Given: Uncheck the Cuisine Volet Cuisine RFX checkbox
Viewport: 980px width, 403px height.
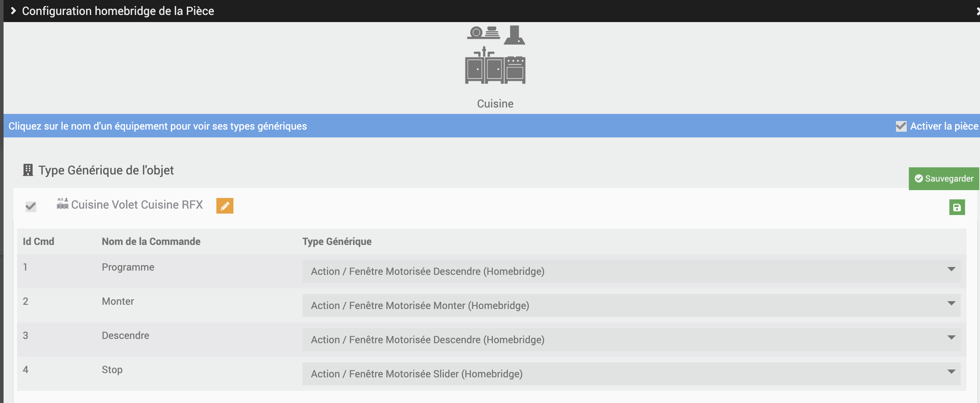Looking at the screenshot, I should pyautogui.click(x=31, y=206).
